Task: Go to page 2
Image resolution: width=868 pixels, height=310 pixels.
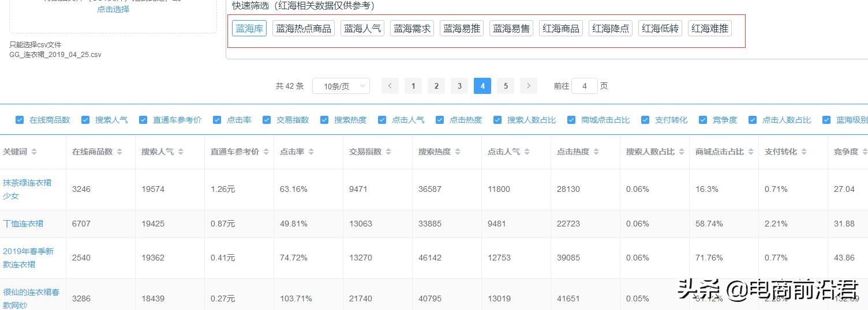Action: [436, 86]
